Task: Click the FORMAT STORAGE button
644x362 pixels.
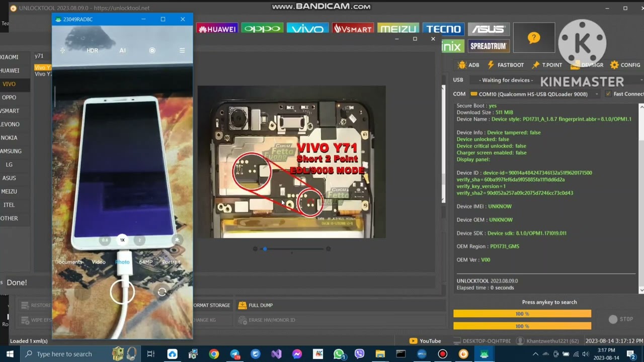Action: (x=212, y=305)
